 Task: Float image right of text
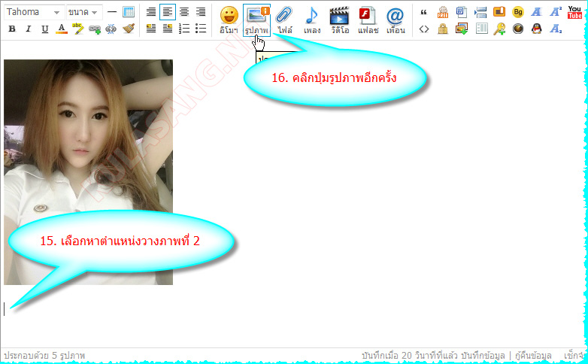(167, 29)
